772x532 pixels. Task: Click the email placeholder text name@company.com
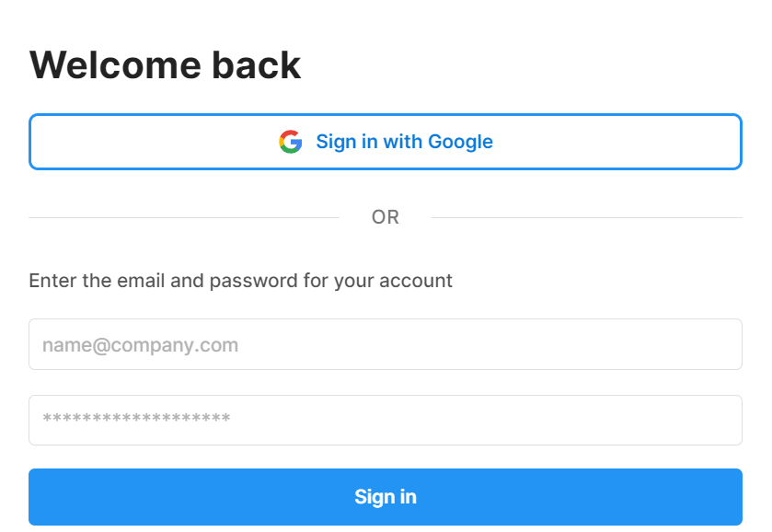click(x=140, y=346)
